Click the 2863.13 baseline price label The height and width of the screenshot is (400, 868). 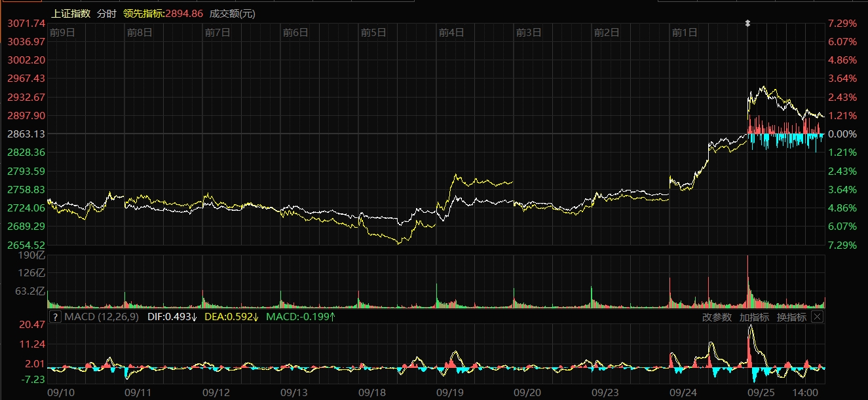tap(26, 134)
